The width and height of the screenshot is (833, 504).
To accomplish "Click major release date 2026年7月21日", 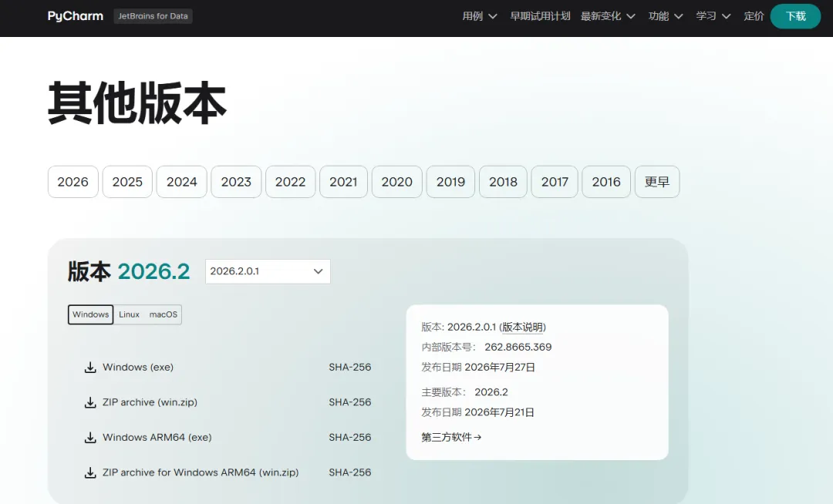I will click(499, 412).
